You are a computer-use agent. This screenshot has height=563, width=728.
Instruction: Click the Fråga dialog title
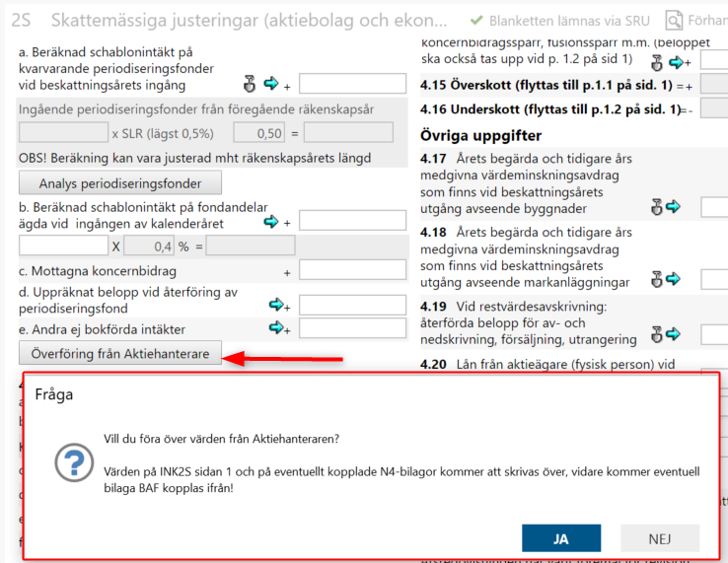tap(54, 394)
